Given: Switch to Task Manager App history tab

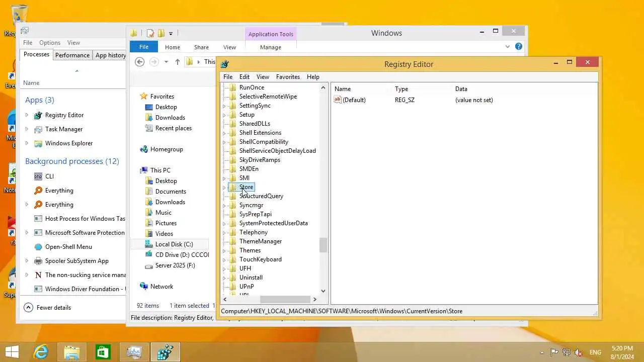Looking at the screenshot, I should click(x=110, y=55).
